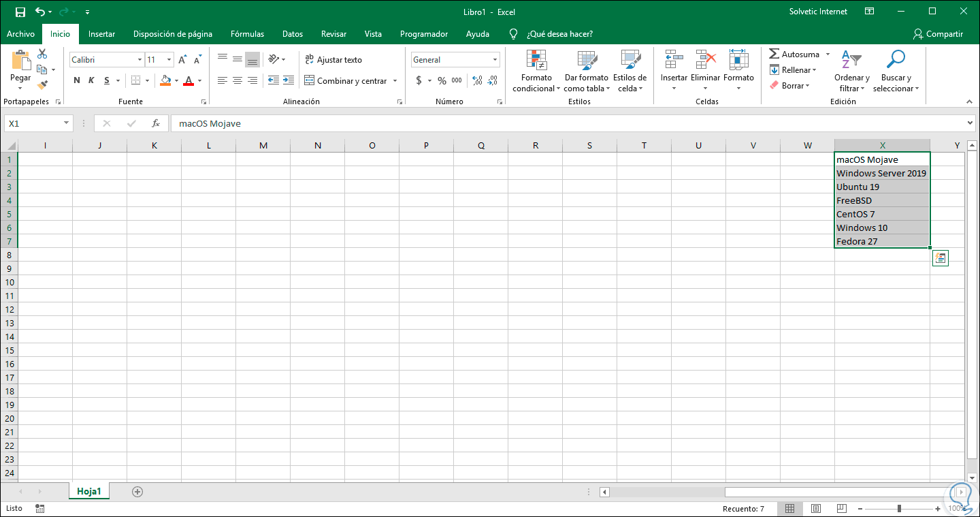980x517 pixels.
Task: Click the Pegar clipboard icon
Action: click(x=20, y=60)
